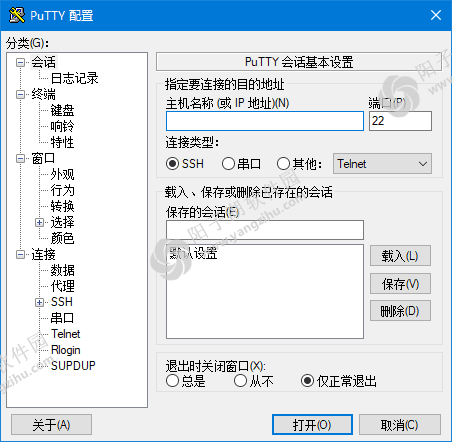Focus the 保存的会话 name field

click(265, 230)
